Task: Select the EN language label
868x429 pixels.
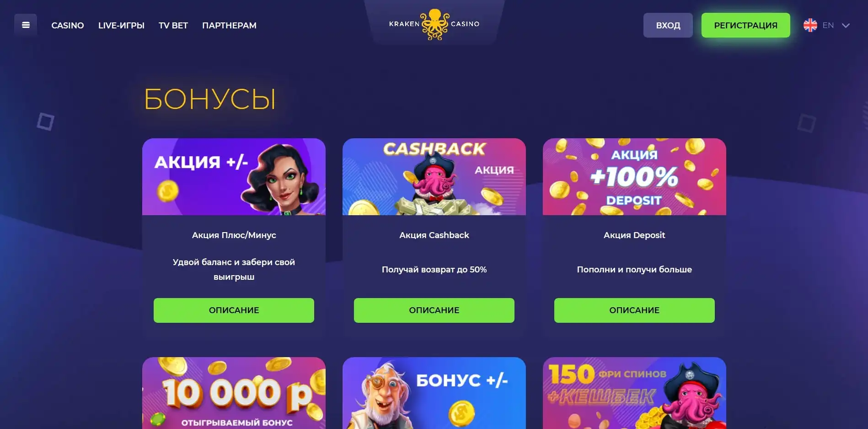Action: click(828, 25)
